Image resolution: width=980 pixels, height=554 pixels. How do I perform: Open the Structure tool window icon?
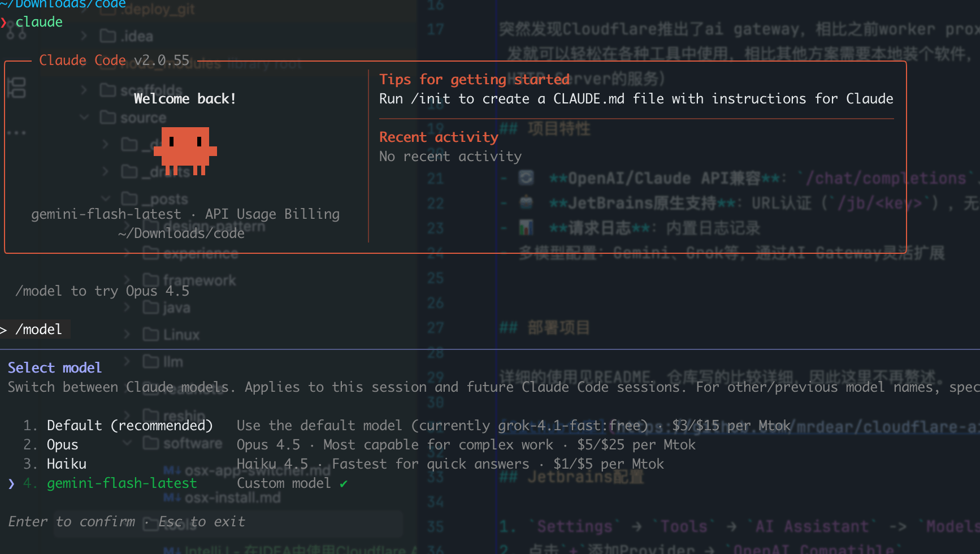point(16,88)
